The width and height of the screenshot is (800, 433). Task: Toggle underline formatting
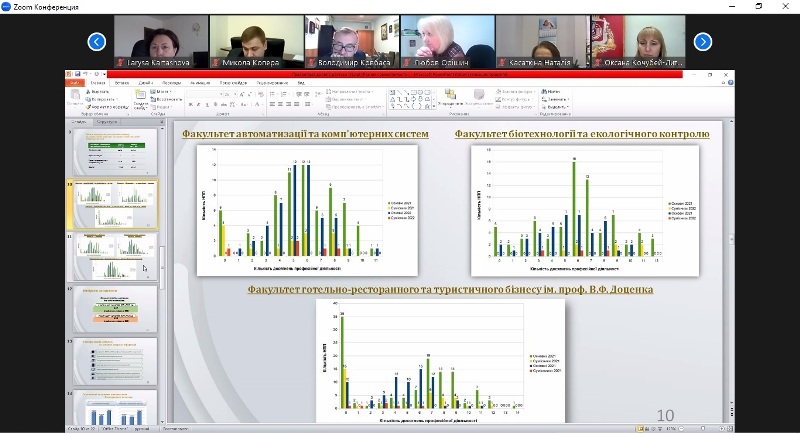click(x=207, y=105)
